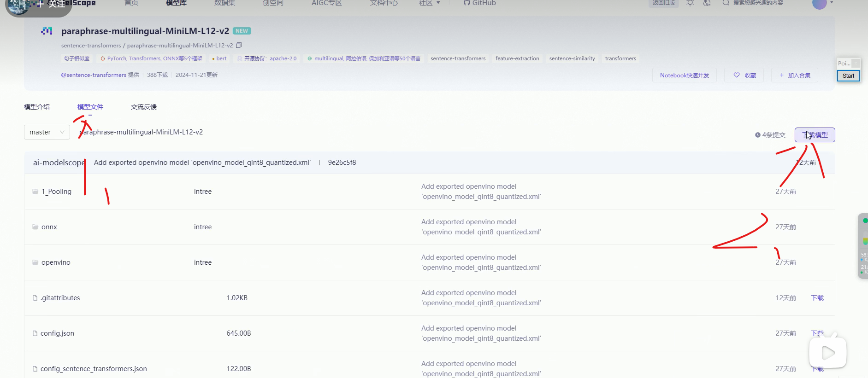Open the 1_Pooling folder
Viewport: 868px width, 378px height.
(x=56, y=192)
